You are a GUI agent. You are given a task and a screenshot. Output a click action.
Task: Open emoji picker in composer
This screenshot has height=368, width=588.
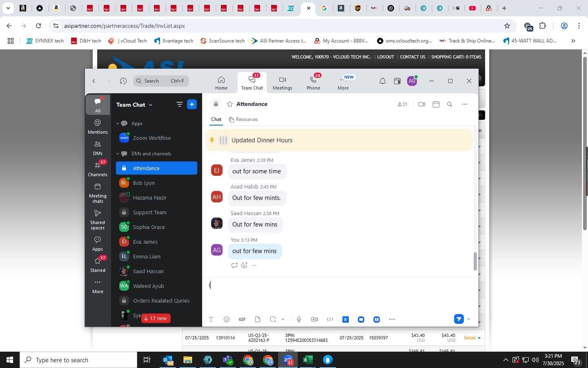227,319
